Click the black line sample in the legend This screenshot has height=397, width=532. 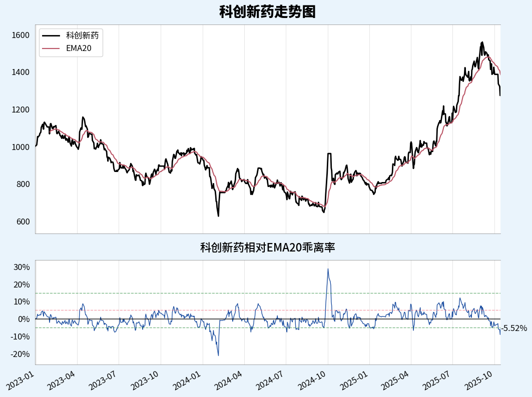51,35
